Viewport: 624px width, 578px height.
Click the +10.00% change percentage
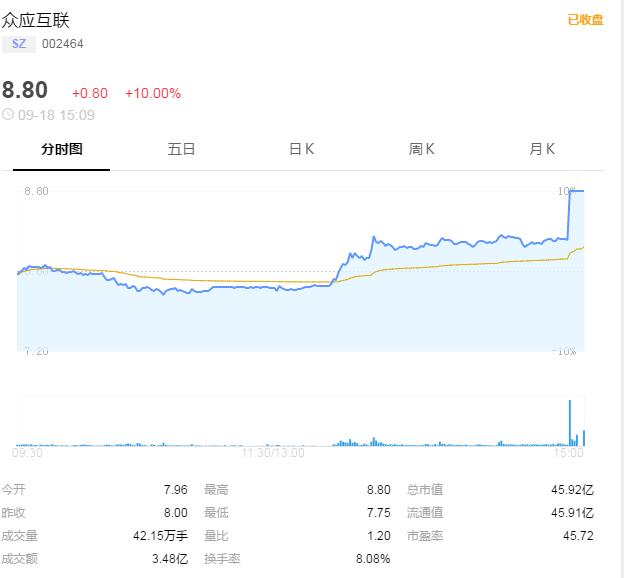(x=153, y=94)
